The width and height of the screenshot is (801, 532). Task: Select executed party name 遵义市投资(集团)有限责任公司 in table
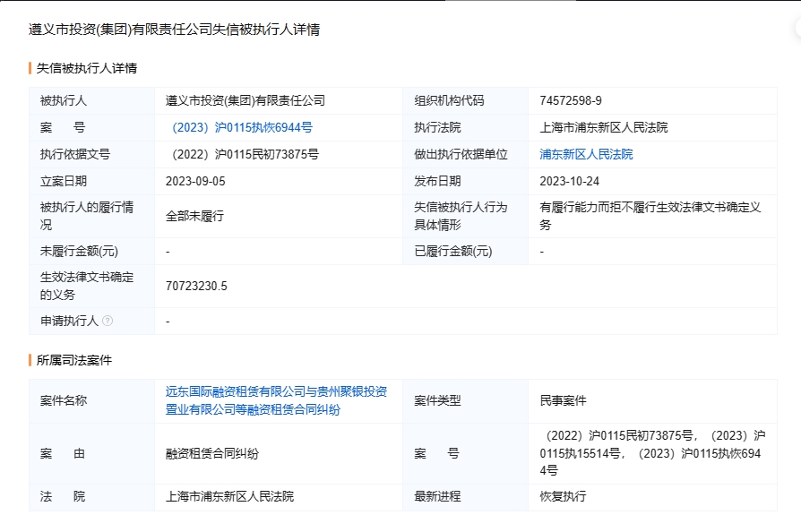245,100
